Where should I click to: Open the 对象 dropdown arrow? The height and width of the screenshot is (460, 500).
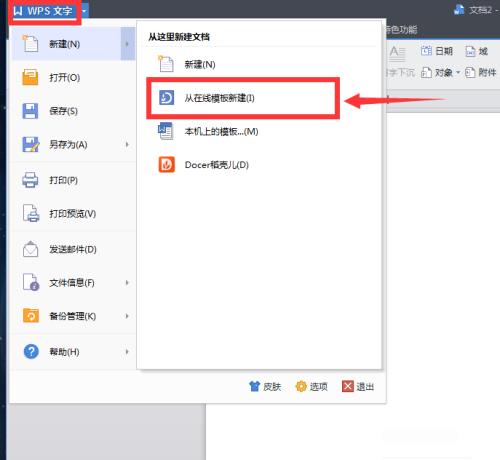[x=458, y=72]
